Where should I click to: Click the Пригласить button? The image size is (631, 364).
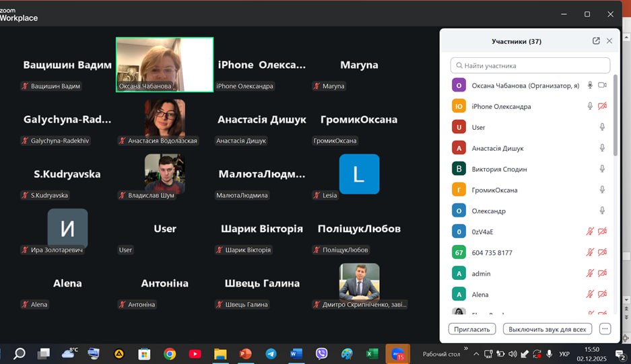point(472,329)
